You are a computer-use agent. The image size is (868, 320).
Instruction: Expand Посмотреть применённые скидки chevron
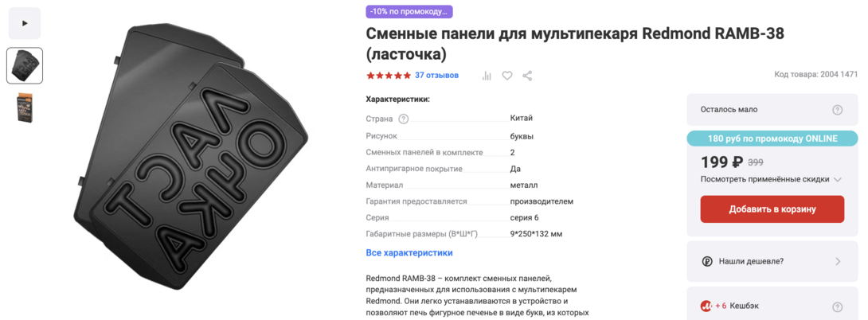click(x=838, y=179)
